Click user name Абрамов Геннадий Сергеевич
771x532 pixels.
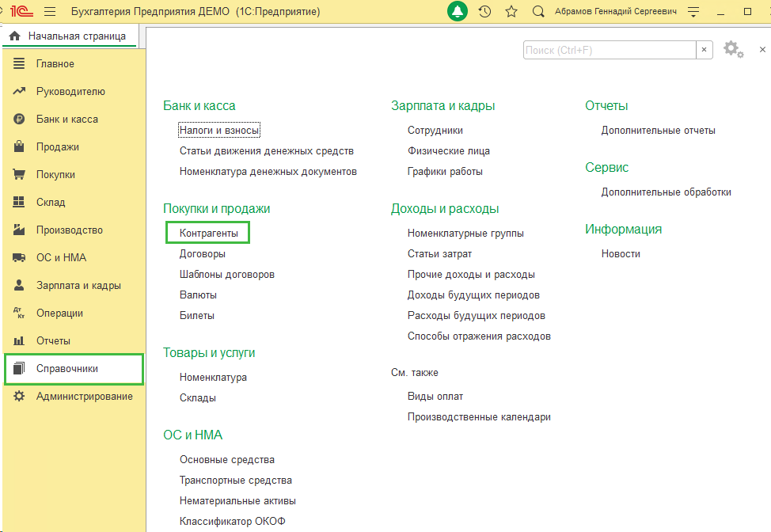click(x=616, y=11)
